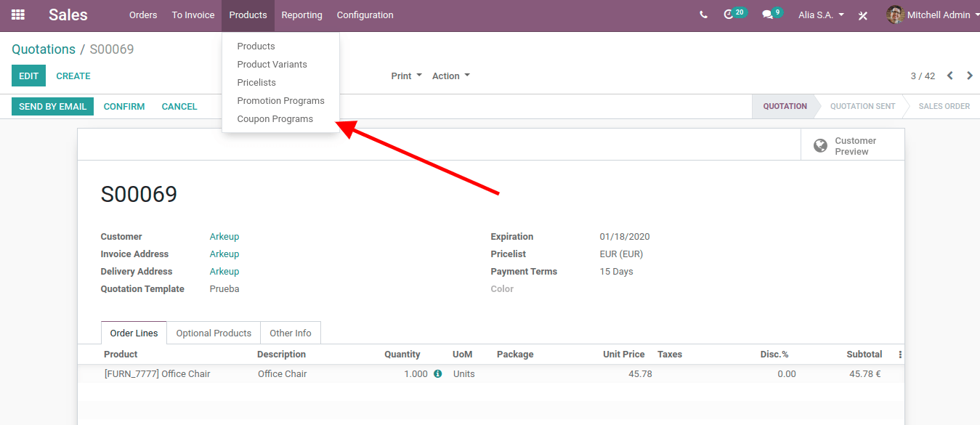Click the 45.78 unit price cell
The height and width of the screenshot is (425, 980).
(x=640, y=374)
